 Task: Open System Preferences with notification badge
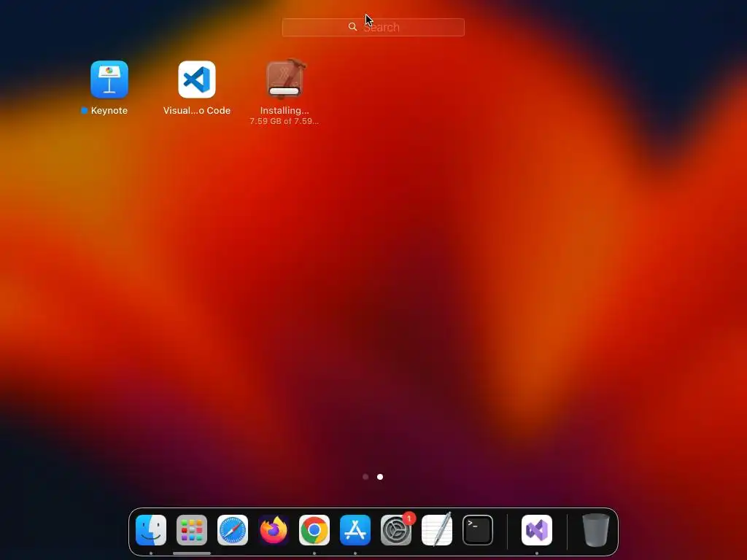(x=396, y=530)
